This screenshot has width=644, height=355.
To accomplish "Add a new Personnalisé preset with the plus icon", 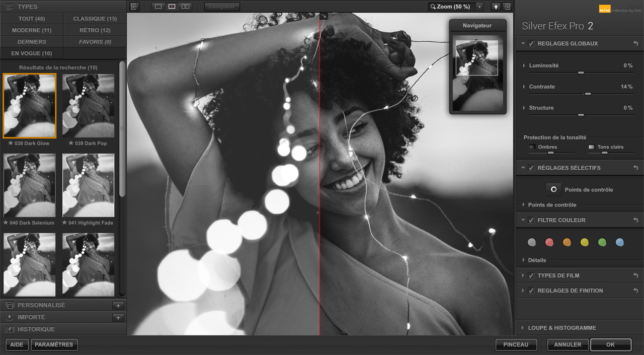I will [x=118, y=305].
